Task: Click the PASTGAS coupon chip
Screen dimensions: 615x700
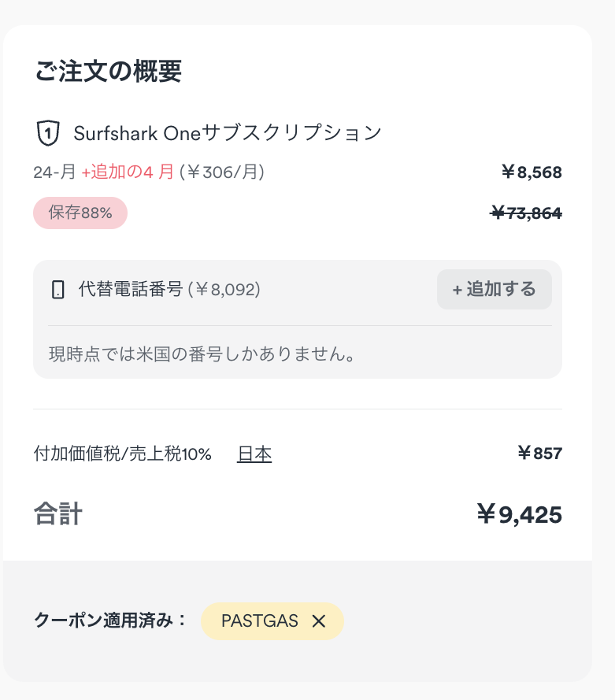Action: click(260, 621)
